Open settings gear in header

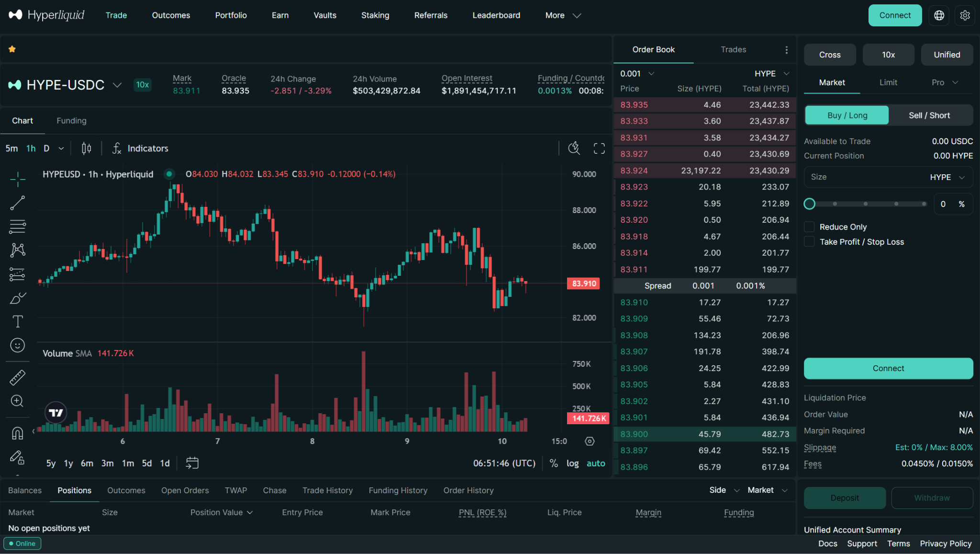965,15
